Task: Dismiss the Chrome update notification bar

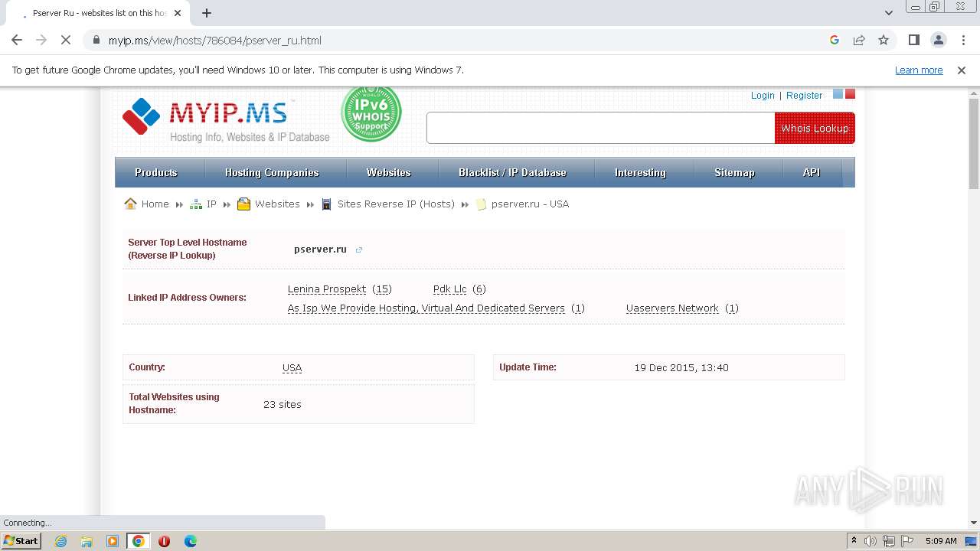Action: coord(962,70)
